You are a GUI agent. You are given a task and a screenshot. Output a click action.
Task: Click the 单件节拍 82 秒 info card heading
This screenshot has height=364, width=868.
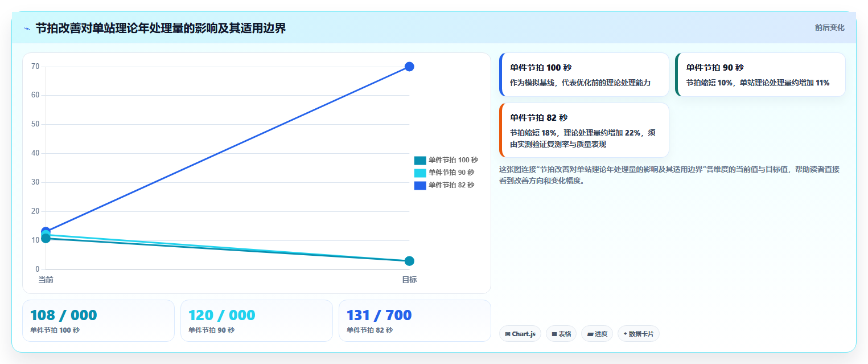(x=538, y=117)
